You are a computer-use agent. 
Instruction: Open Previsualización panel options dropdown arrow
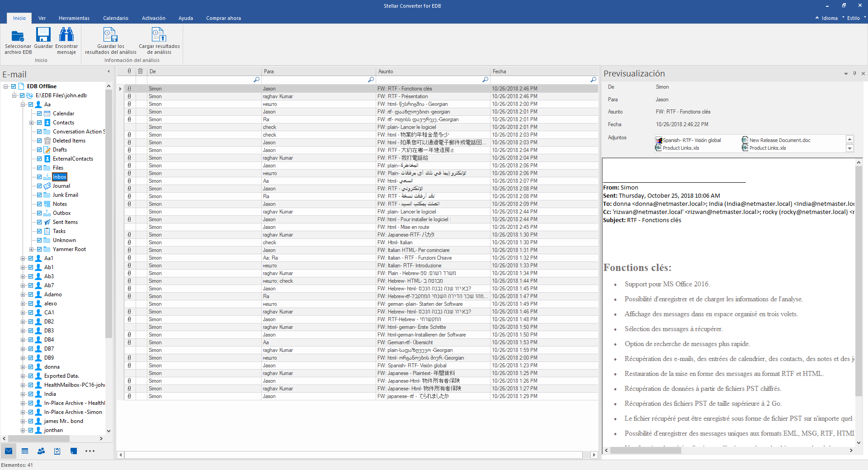click(x=846, y=74)
